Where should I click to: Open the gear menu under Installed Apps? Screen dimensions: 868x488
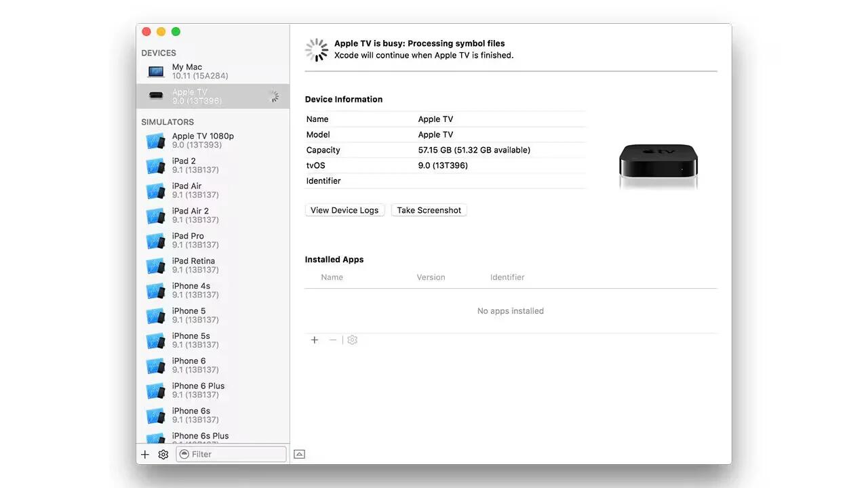pyautogui.click(x=352, y=340)
